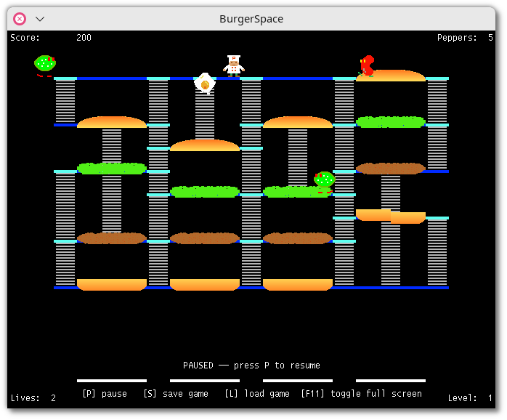The width and height of the screenshot is (507, 420).
Task: Click the meat patty in third column
Action: pos(298,238)
